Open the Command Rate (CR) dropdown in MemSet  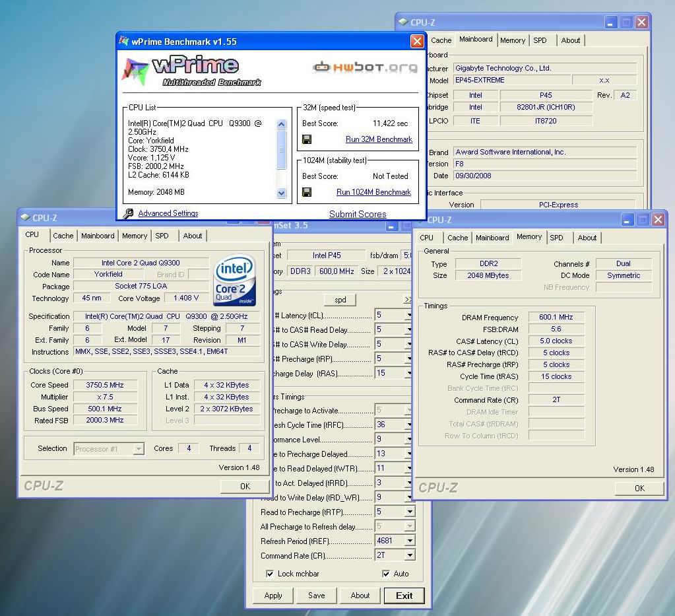click(410, 555)
